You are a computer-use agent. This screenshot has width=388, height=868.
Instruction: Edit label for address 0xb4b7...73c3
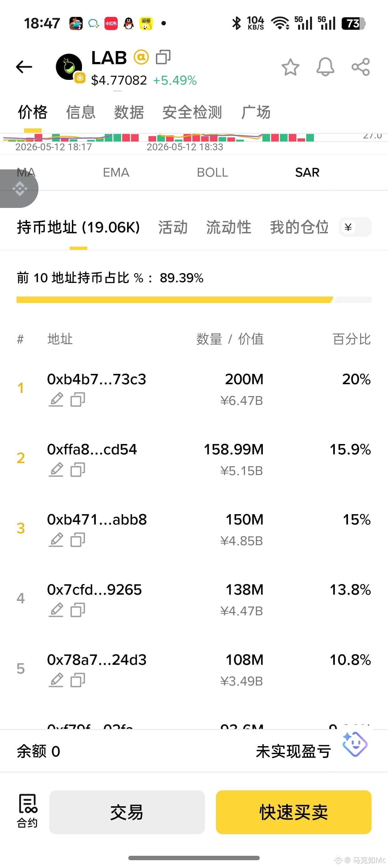point(56,399)
